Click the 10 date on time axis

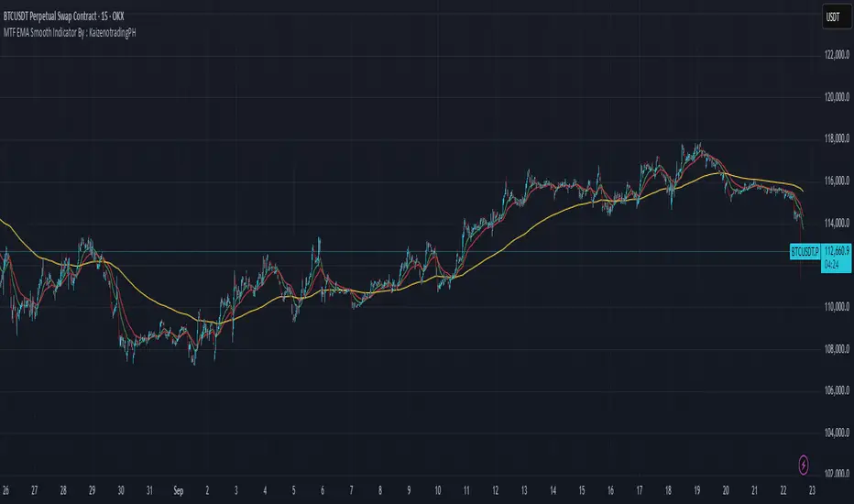coord(437,491)
